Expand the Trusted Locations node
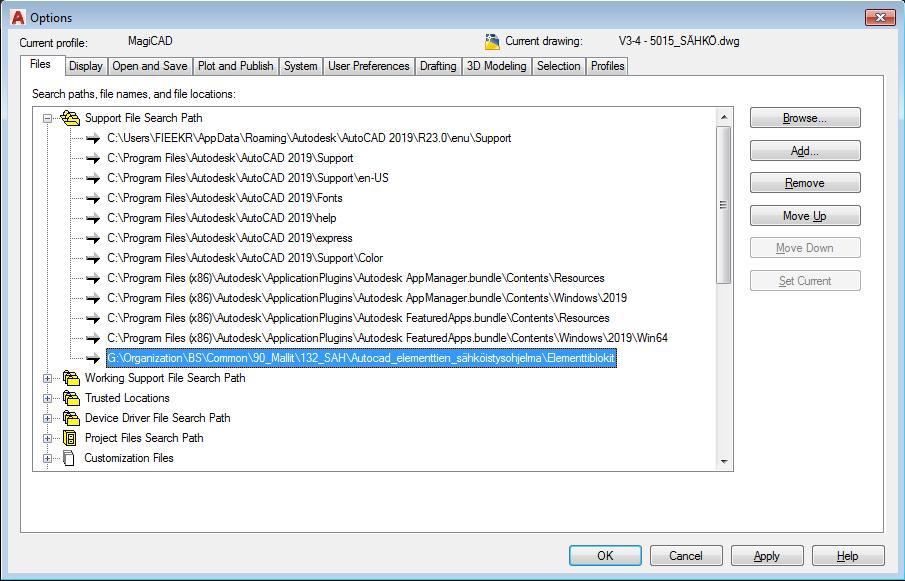This screenshot has height=581, width=905. [x=47, y=398]
